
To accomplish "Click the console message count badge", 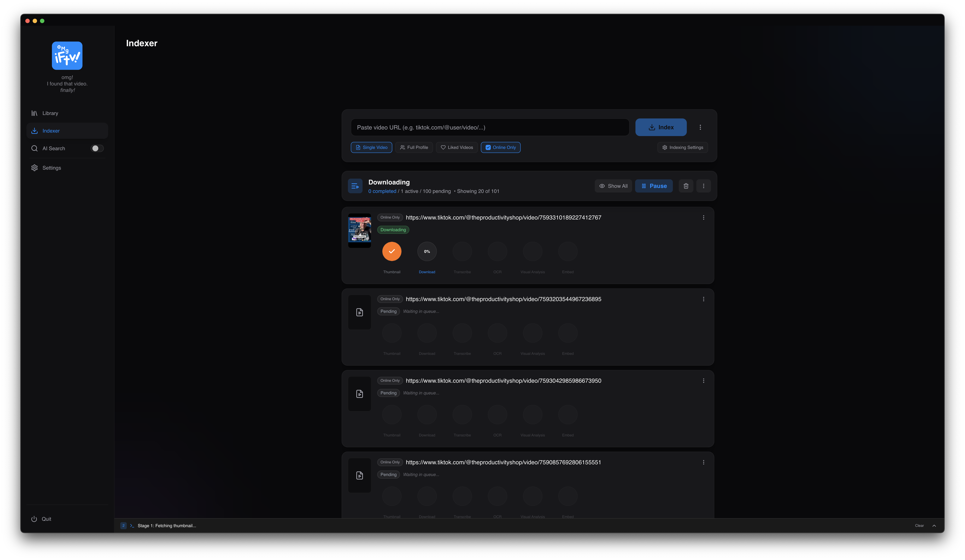I will pos(123,526).
